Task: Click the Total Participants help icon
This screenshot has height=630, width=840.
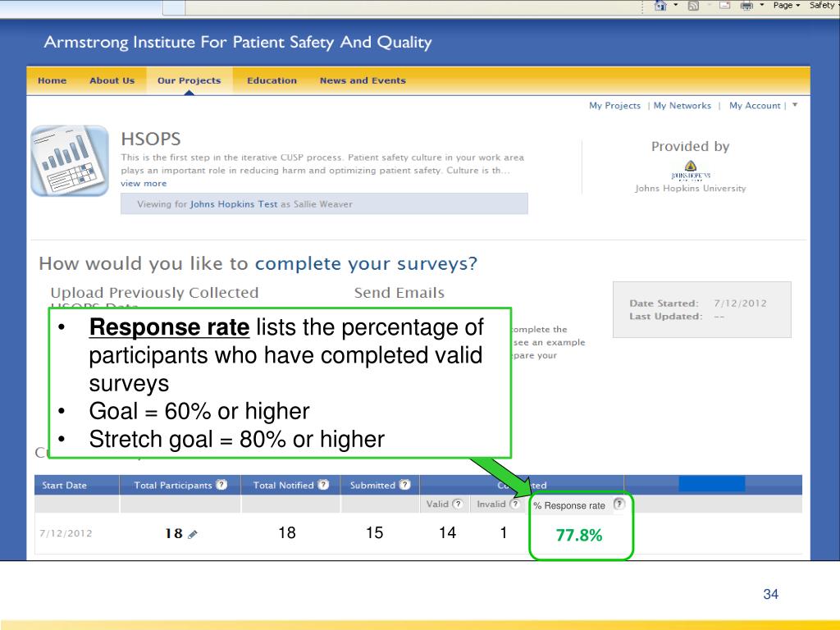Action: pyautogui.click(x=221, y=484)
